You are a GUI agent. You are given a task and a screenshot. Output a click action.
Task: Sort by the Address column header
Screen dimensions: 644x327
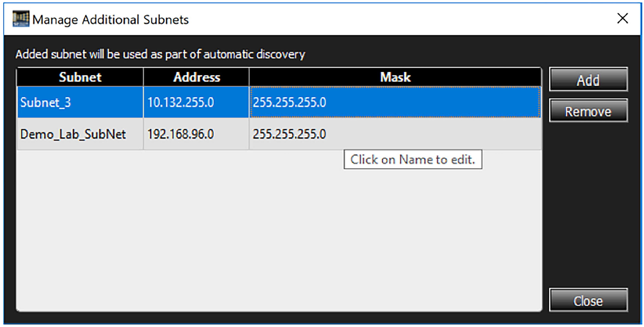(x=196, y=77)
